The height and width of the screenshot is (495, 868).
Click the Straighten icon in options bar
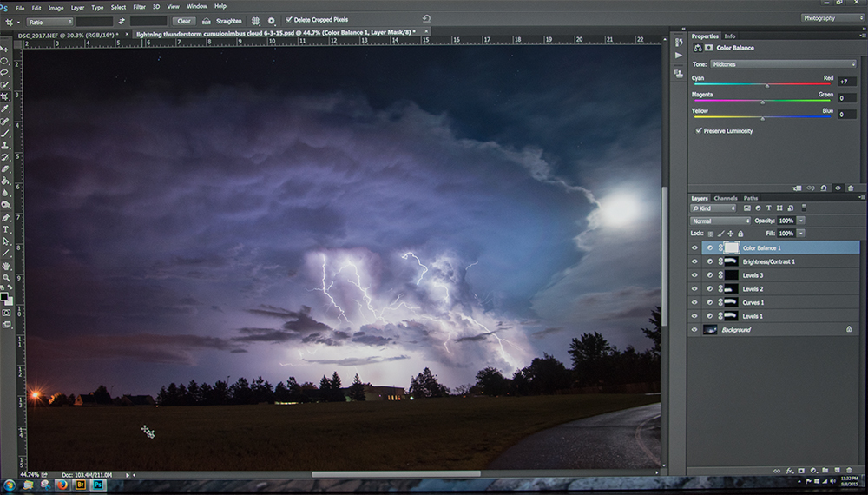206,21
